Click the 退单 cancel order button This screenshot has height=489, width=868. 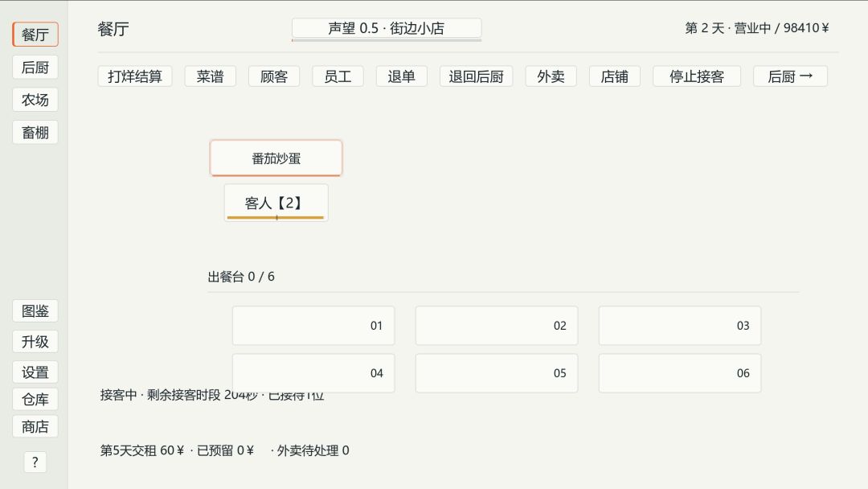coord(401,76)
